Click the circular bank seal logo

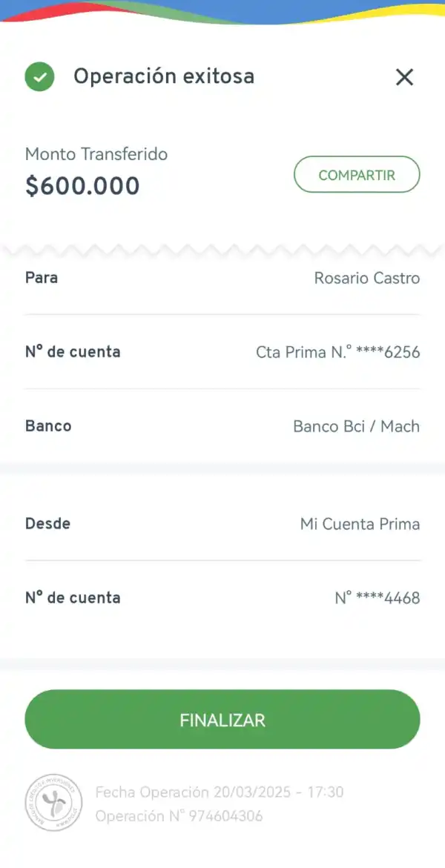(52, 804)
